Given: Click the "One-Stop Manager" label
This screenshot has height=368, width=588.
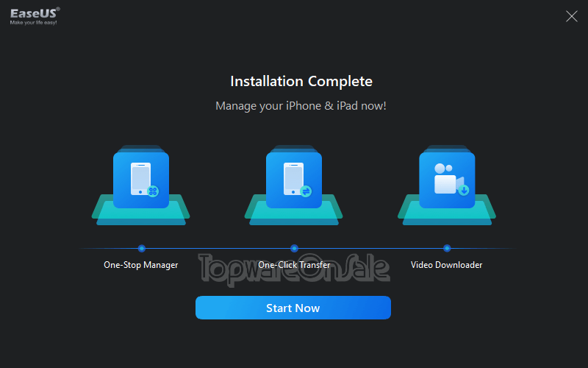Looking at the screenshot, I should click(x=140, y=265).
